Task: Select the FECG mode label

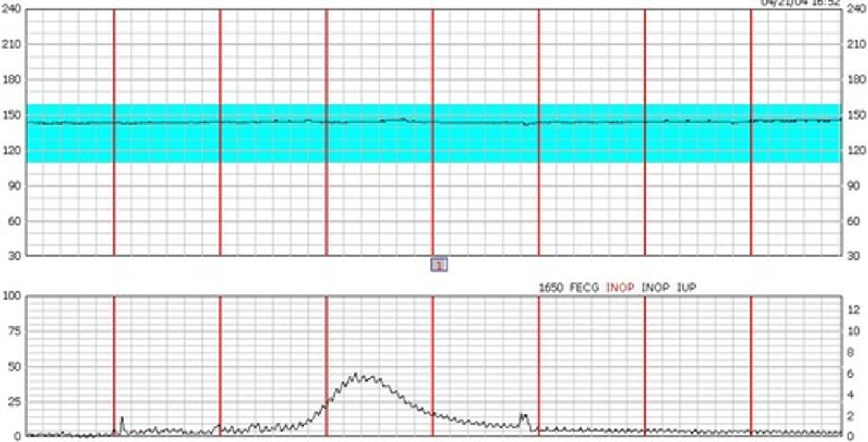Action: pos(585,288)
